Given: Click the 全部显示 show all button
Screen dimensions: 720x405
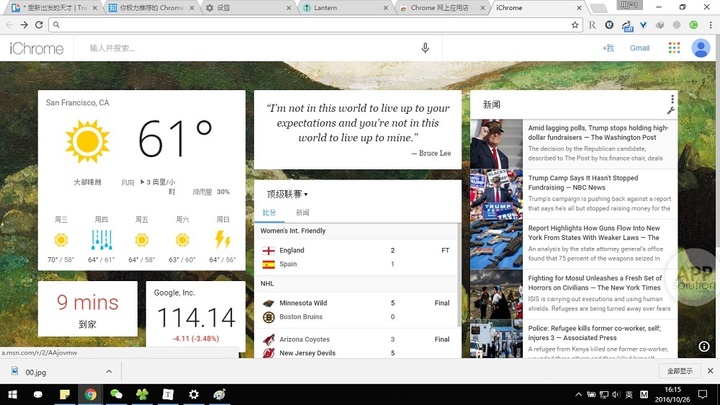Looking at the screenshot, I should pyautogui.click(x=680, y=371).
